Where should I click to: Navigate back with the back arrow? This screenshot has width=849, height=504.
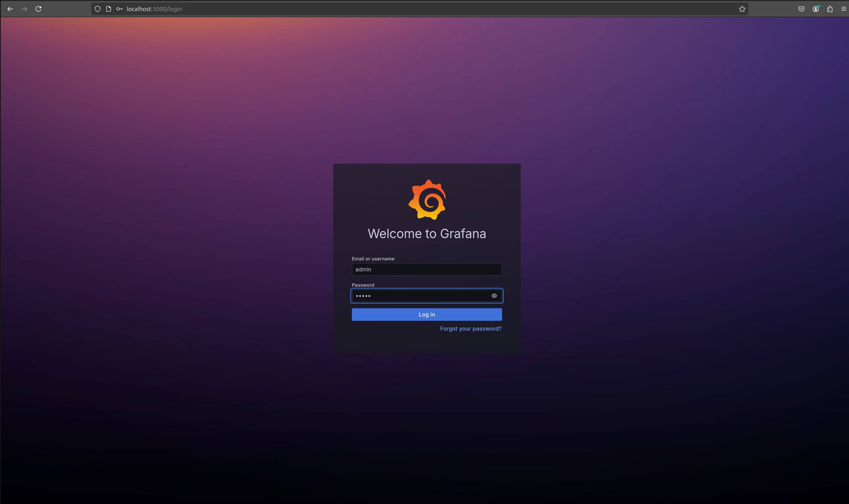[x=10, y=9]
